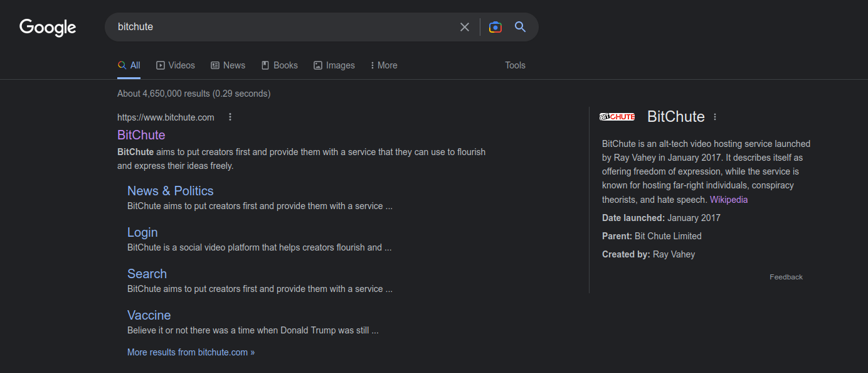868x373 pixels.
Task: Click More results from bitchute.com
Action: tap(191, 352)
